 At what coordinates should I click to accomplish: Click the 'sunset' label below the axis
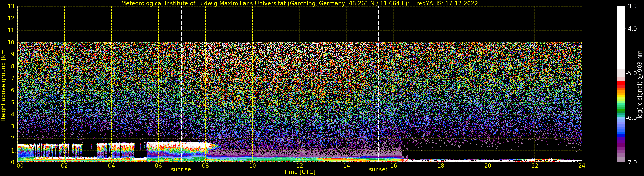378,170
